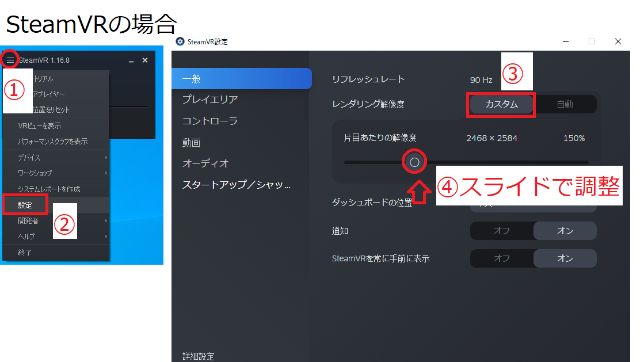Switch レンダリング解像度 to 自動
644x362 pixels.
click(x=566, y=104)
